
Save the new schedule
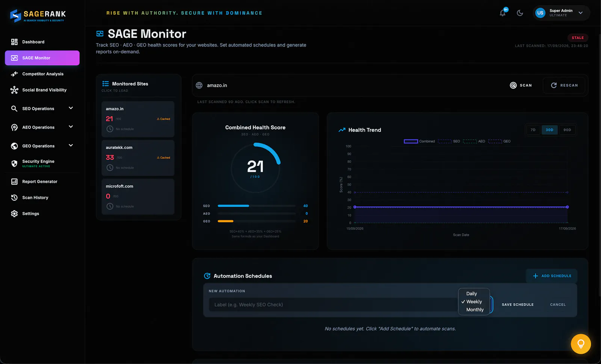click(518, 305)
